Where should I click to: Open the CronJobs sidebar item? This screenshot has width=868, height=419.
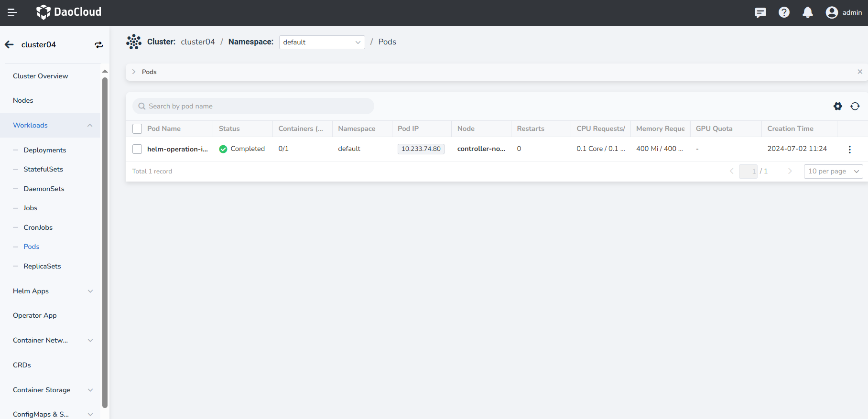click(x=38, y=227)
